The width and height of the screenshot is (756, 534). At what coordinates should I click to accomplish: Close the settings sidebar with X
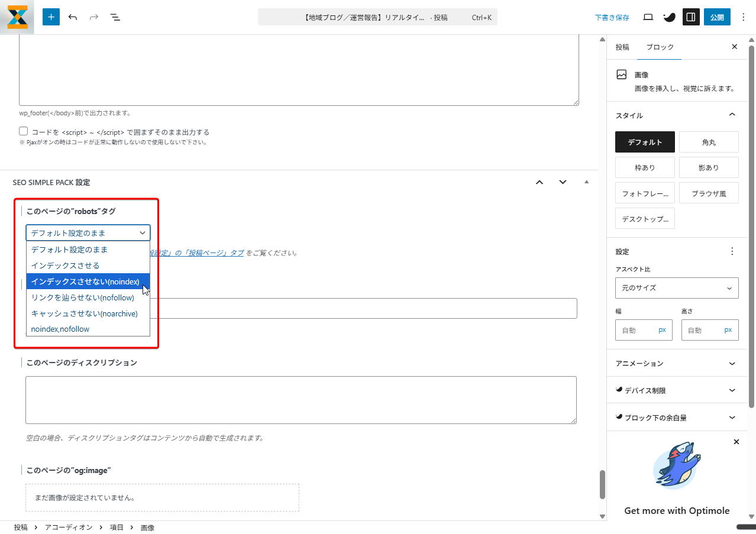[735, 47]
